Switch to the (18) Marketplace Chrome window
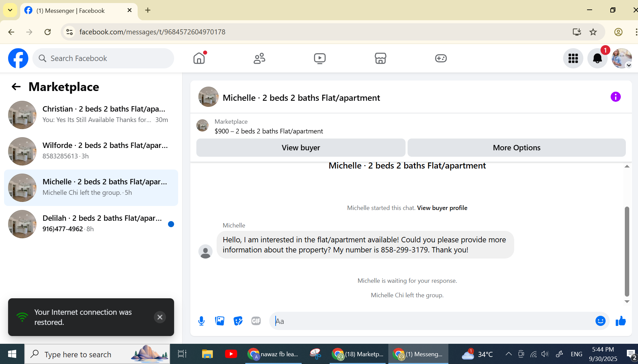 (x=358, y=354)
